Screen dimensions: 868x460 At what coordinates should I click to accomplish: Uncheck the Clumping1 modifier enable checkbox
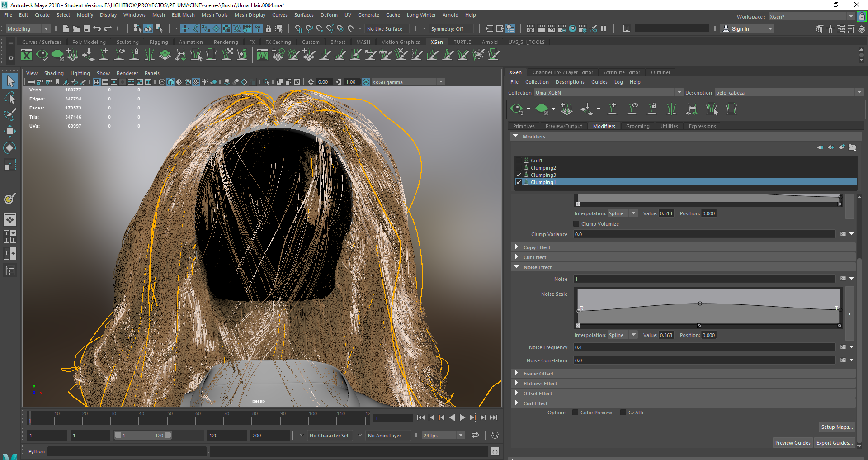(519, 182)
